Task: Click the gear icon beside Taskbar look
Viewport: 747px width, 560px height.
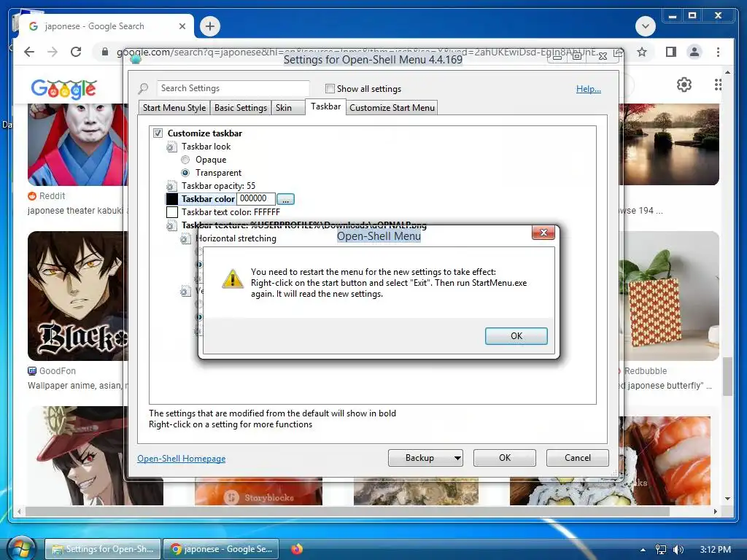Action: [171, 147]
